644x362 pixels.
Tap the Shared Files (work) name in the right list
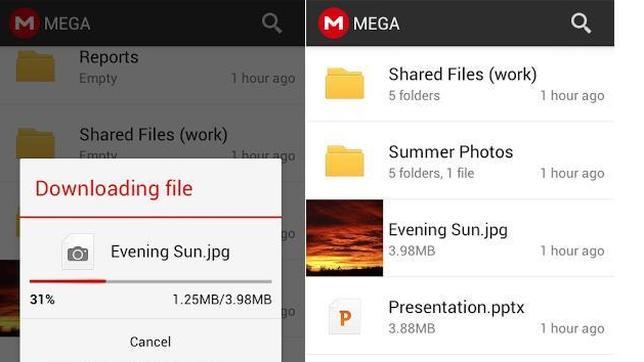[462, 74]
